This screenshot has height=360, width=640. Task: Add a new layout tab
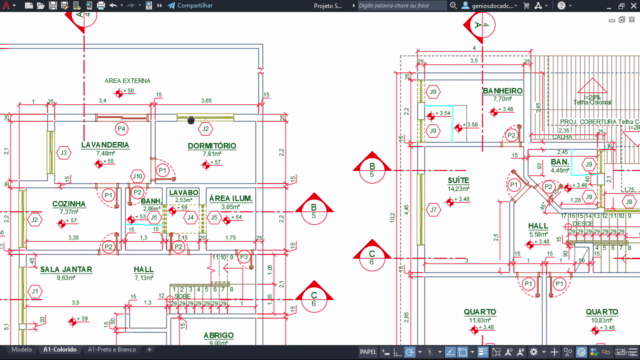pyautogui.click(x=149, y=350)
